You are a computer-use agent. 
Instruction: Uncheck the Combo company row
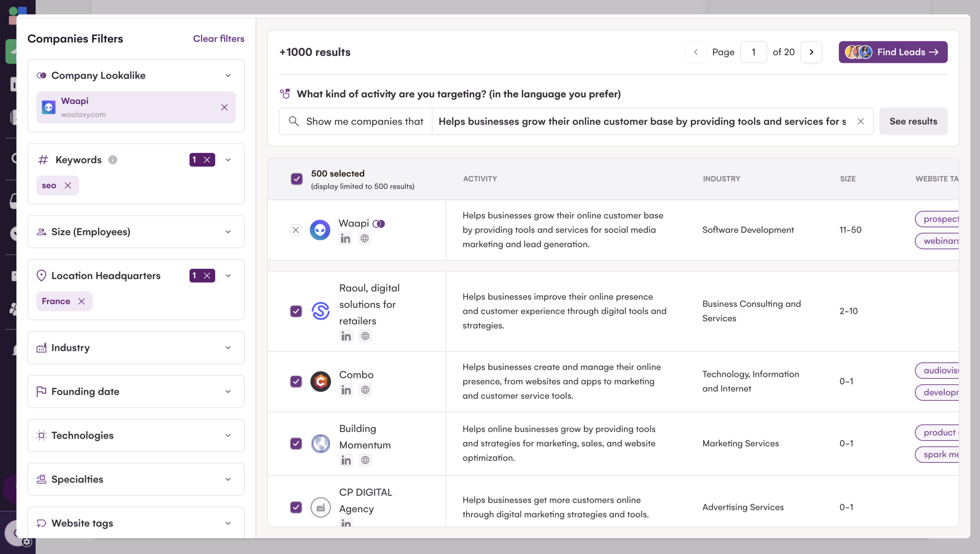[296, 381]
